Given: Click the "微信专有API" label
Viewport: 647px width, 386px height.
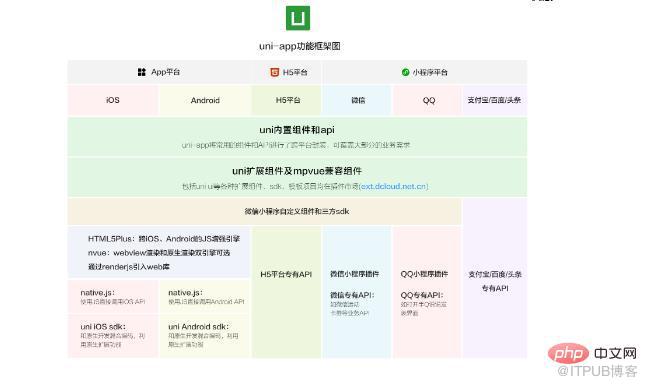Looking at the screenshot, I should (352, 295).
